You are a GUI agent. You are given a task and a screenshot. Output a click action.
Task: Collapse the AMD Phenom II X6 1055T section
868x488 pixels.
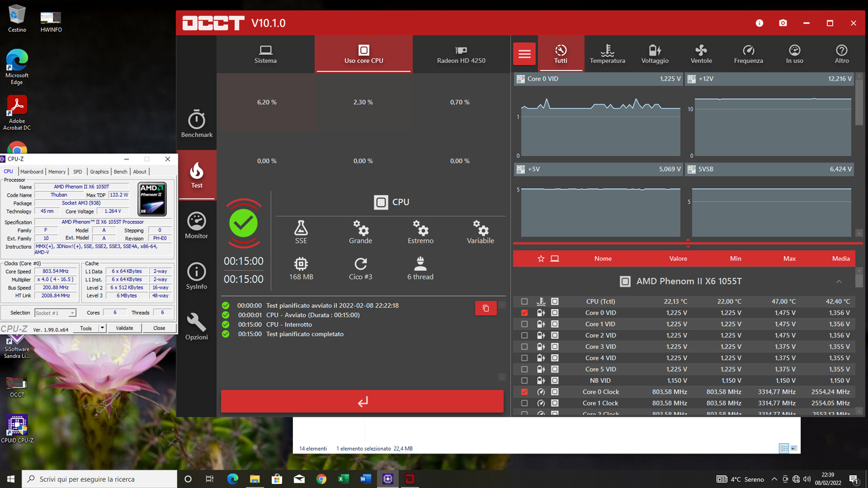839,281
